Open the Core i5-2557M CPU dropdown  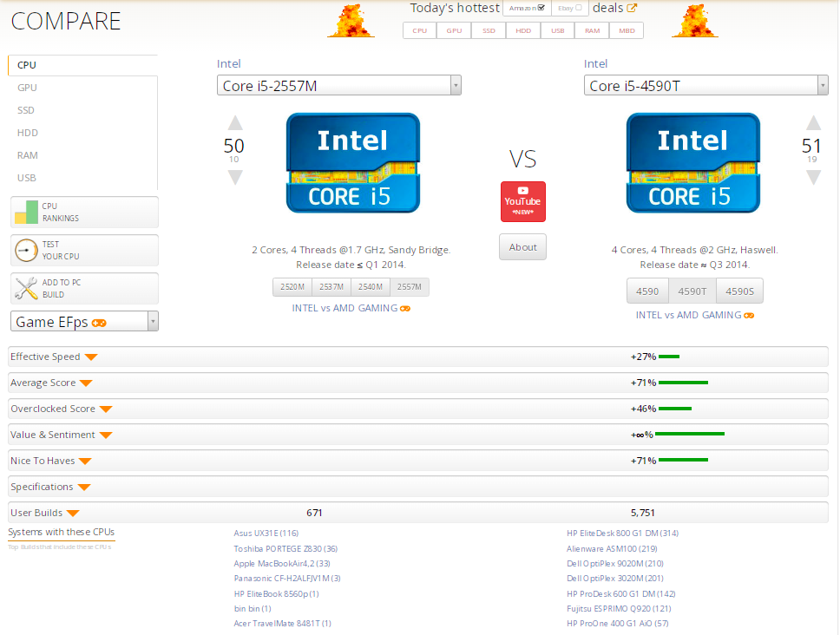339,86
